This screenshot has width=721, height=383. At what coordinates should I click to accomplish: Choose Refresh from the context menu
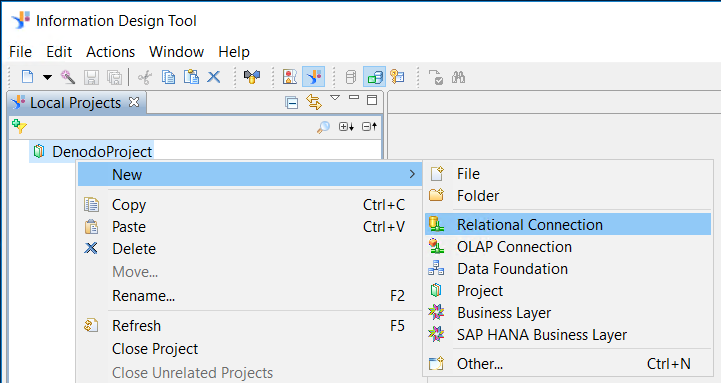click(250, 326)
